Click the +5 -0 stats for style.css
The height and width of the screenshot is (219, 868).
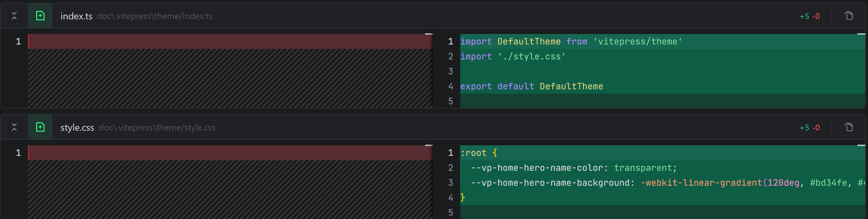(x=810, y=128)
